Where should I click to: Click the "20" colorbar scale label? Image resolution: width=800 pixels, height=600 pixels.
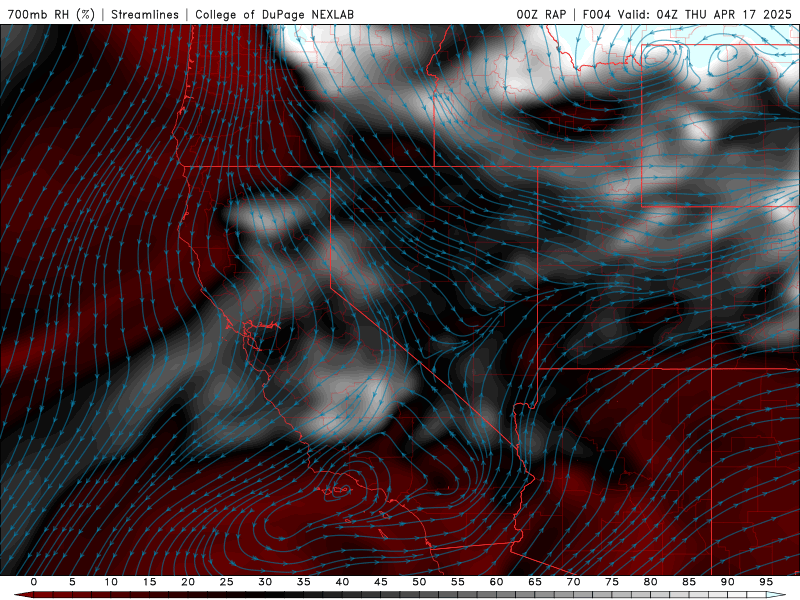point(188,582)
